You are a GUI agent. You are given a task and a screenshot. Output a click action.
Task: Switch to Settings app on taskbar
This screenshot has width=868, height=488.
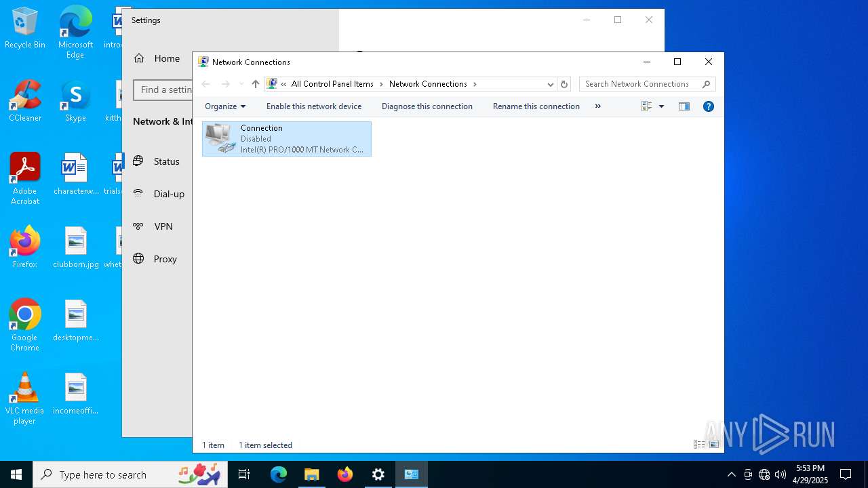tap(378, 474)
